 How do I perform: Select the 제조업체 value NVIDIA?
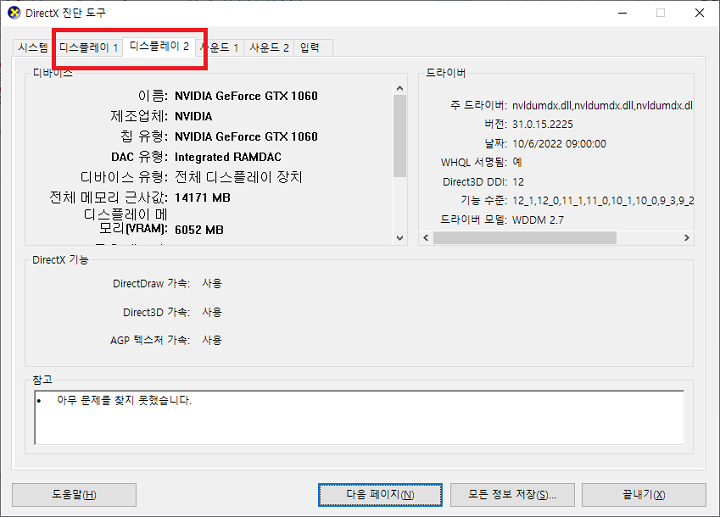[x=193, y=117]
